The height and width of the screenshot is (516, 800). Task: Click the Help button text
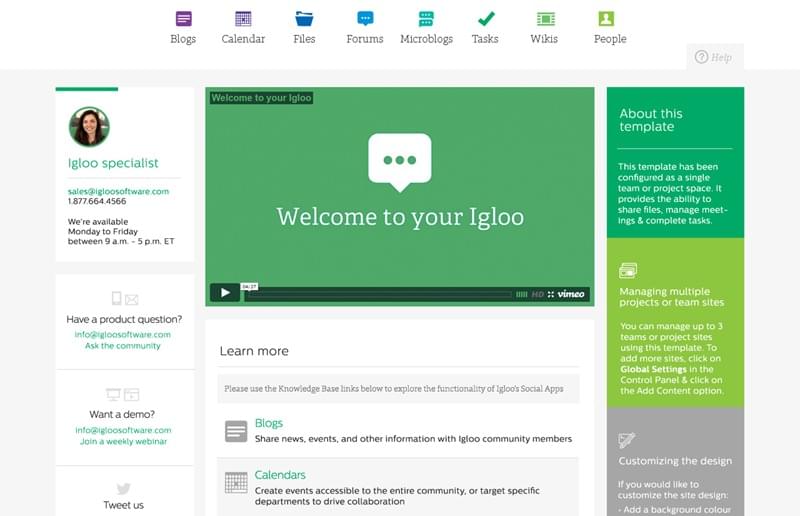(721, 58)
